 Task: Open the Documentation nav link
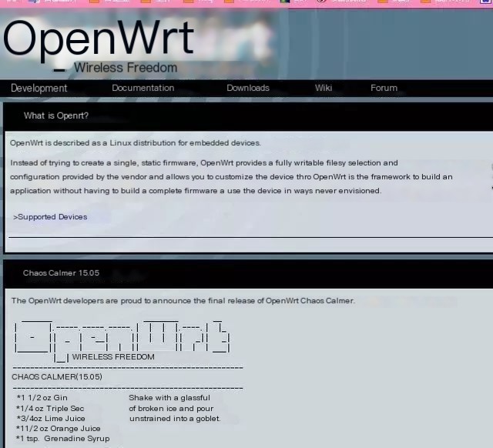click(143, 88)
